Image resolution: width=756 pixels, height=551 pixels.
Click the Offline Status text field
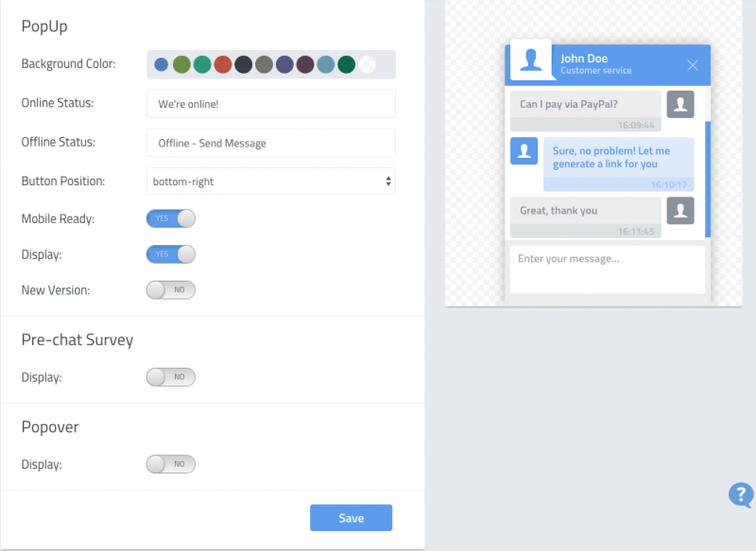tap(270, 143)
